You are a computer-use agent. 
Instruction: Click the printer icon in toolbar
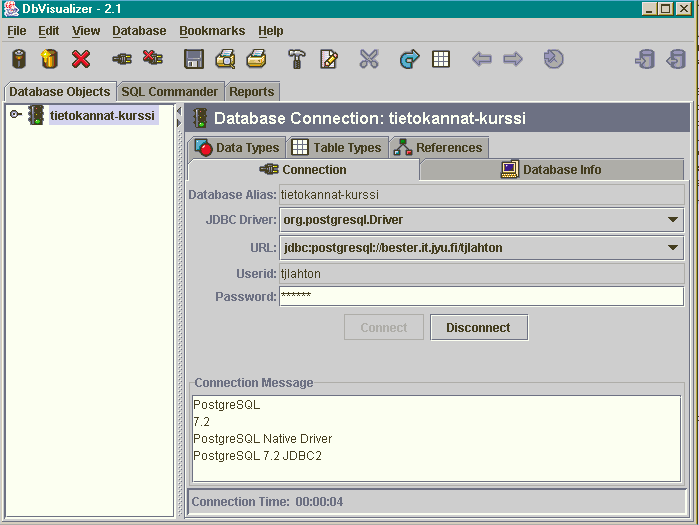[x=256, y=59]
